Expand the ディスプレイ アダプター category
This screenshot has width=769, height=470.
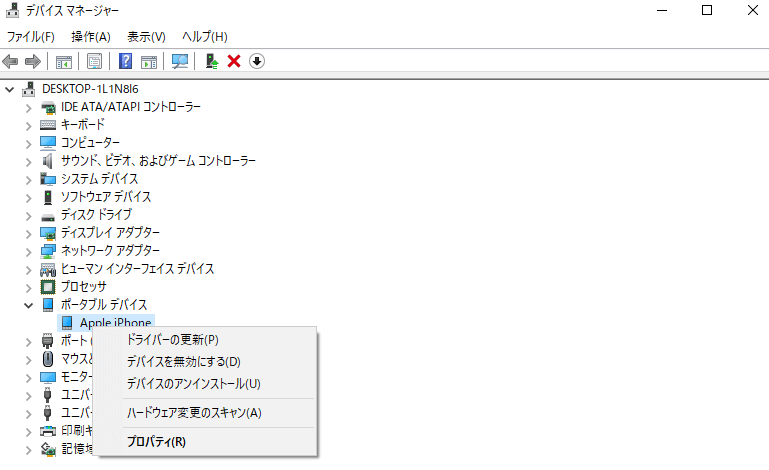tap(28, 233)
